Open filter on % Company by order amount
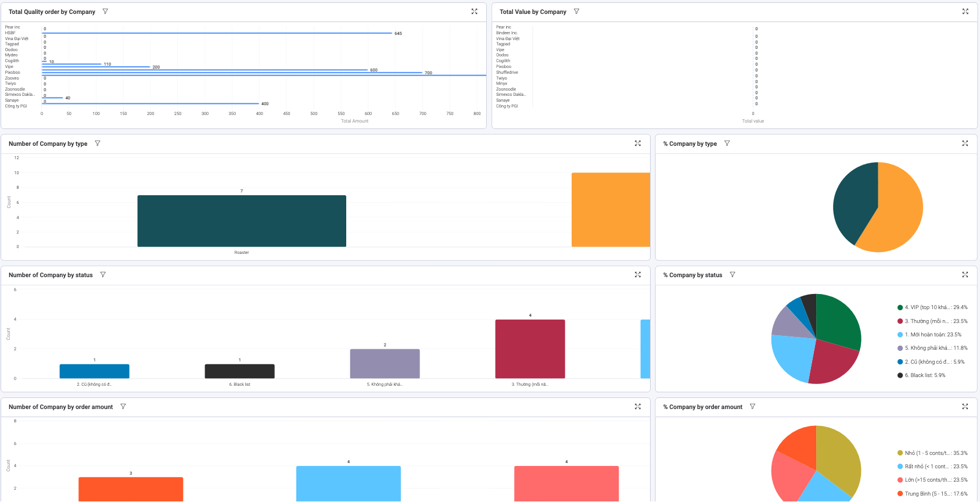Screen dimensions: 980x502 pos(752,407)
